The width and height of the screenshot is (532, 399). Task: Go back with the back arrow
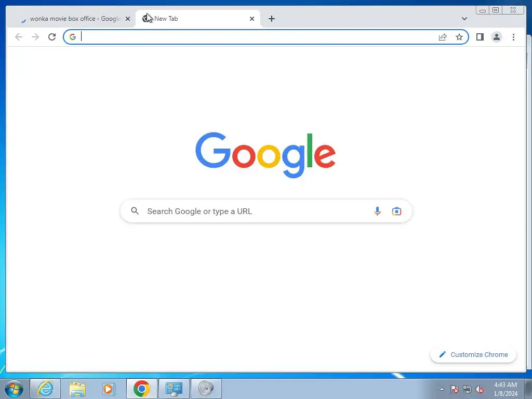[x=19, y=37]
